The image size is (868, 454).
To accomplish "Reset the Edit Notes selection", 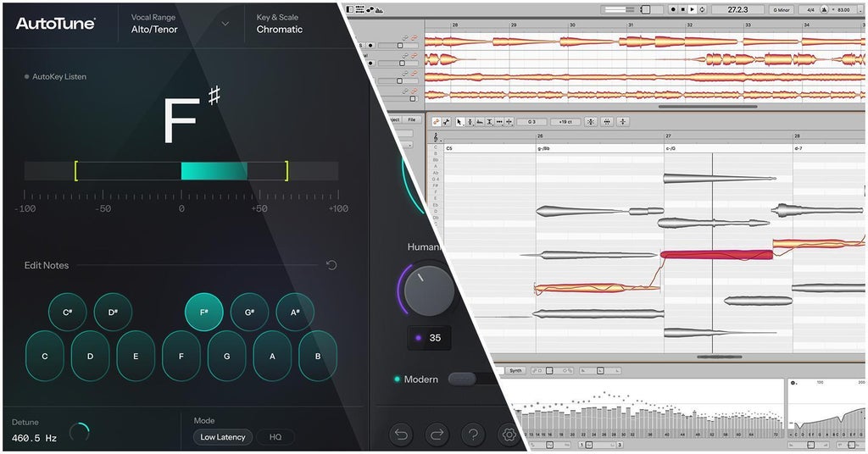I will point(331,265).
